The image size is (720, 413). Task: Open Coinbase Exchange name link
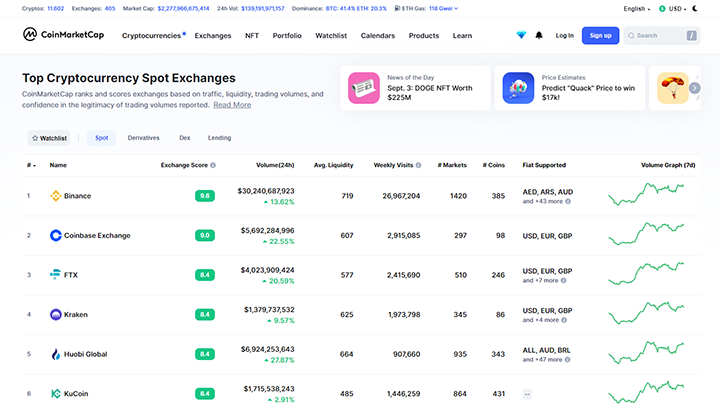click(x=97, y=235)
